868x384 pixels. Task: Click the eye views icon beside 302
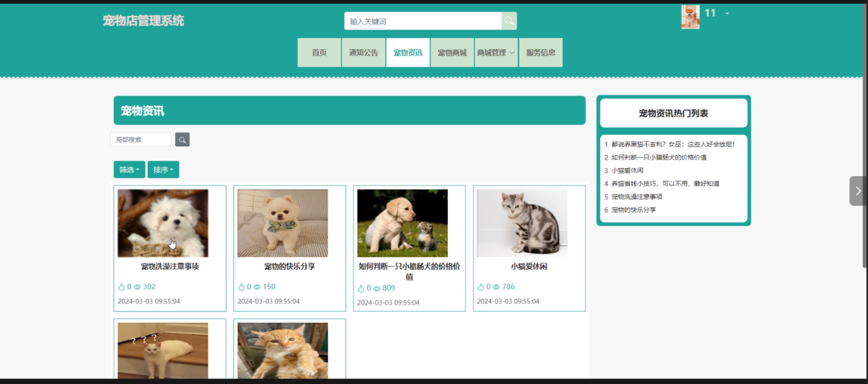[x=137, y=287]
